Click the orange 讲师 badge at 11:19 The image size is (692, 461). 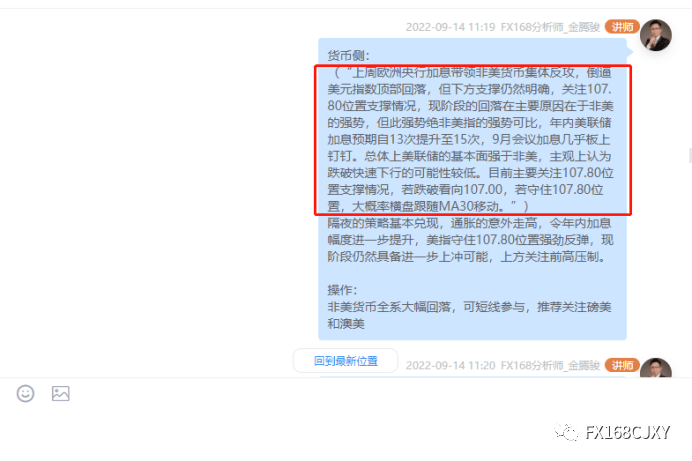pyautogui.click(x=622, y=27)
